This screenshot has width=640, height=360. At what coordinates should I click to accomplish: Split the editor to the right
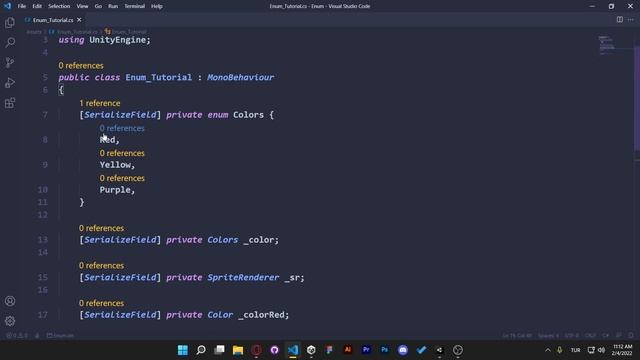(x=620, y=20)
